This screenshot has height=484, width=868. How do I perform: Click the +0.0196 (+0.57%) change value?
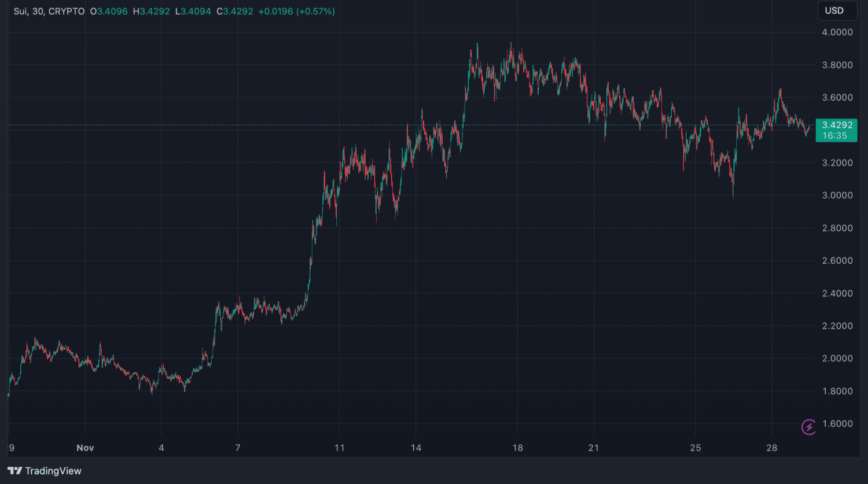pyautogui.click(x=296, y=12)
